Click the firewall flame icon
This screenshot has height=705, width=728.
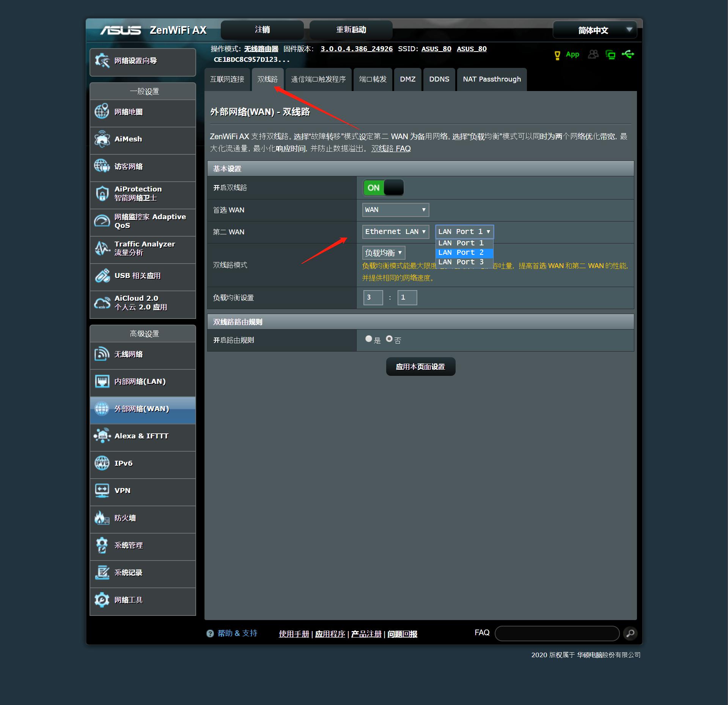[102, 518]
